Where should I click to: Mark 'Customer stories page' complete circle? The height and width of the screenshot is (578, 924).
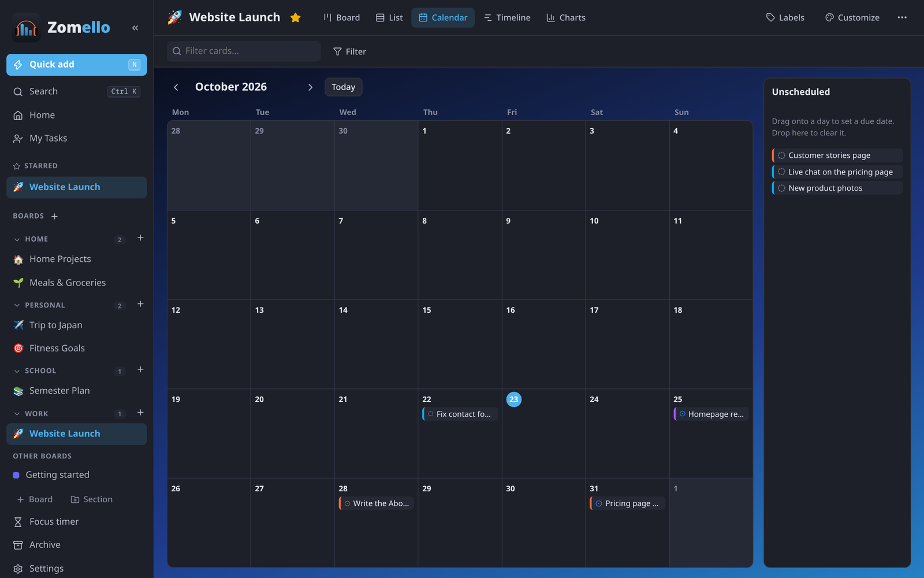(781, 155)
